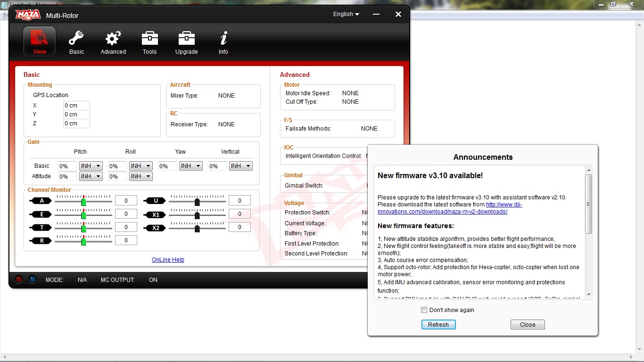Click the Notepad window restore button
Viewport: 644px width, 362px height.
click(613, 4)
